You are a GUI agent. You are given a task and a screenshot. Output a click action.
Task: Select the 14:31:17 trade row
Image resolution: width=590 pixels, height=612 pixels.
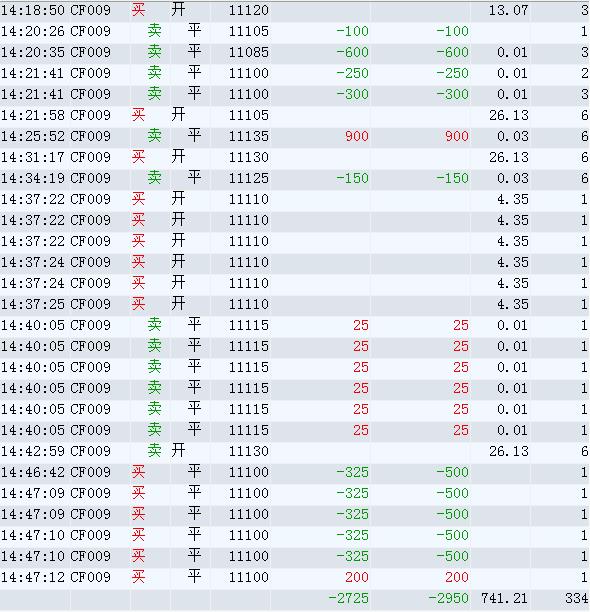pyautogui.click(x=295, y=157)
